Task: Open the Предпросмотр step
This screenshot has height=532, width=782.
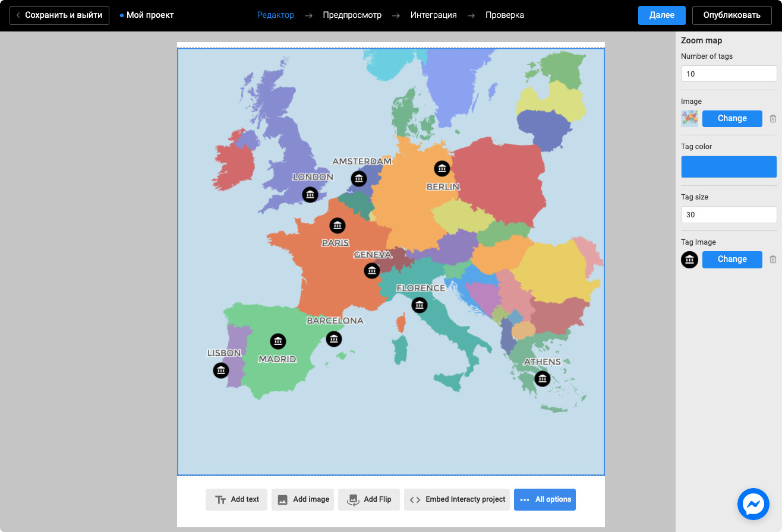Action: point(352,15)
